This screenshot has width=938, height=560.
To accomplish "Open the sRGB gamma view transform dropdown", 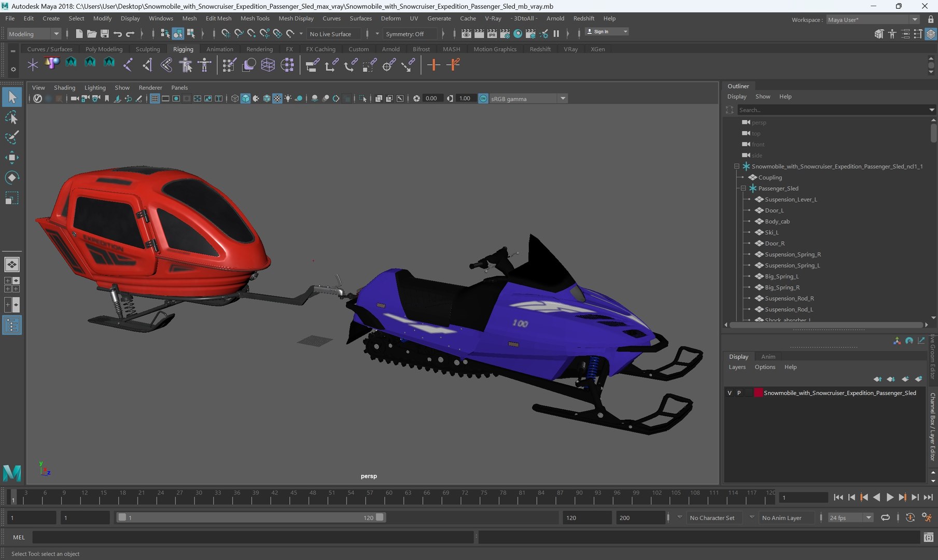I will (x=528, y=99).
